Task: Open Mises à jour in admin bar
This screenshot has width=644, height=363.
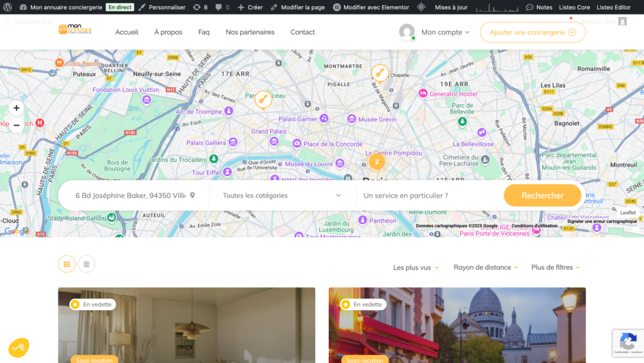Action: tap(451, 7)
